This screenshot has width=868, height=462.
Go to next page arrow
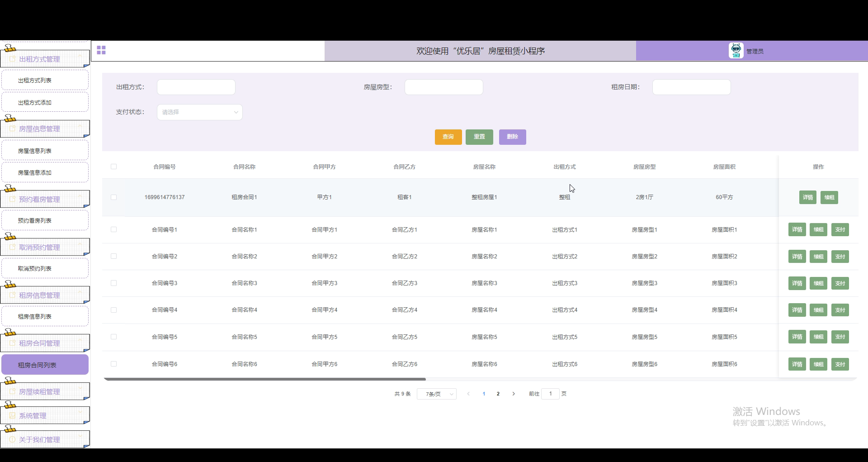(514, 394)
